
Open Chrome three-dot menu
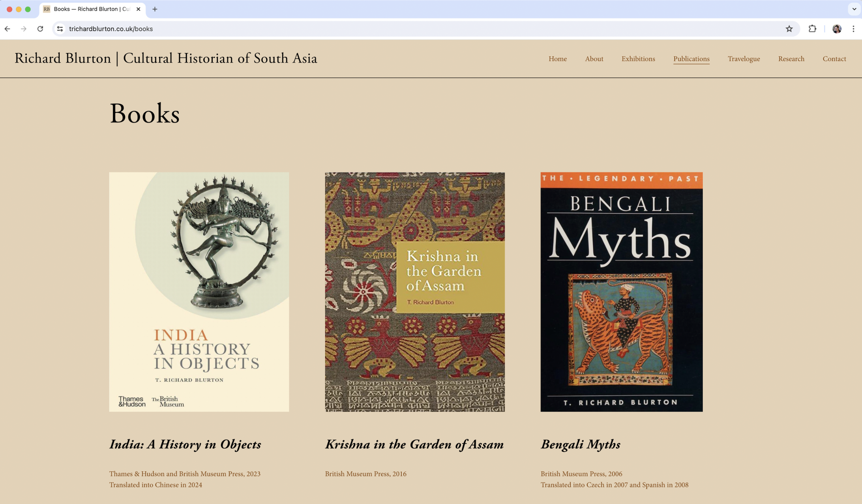point(853,29)
